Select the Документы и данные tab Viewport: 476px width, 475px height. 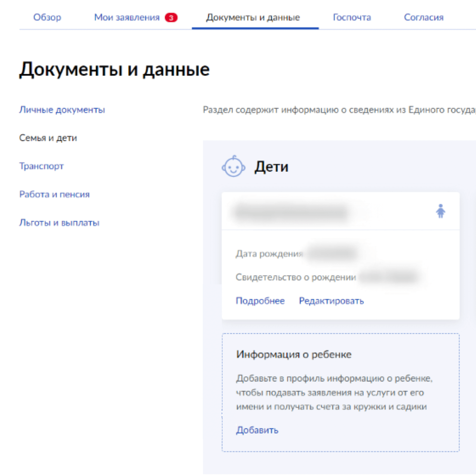coord(253,17)
